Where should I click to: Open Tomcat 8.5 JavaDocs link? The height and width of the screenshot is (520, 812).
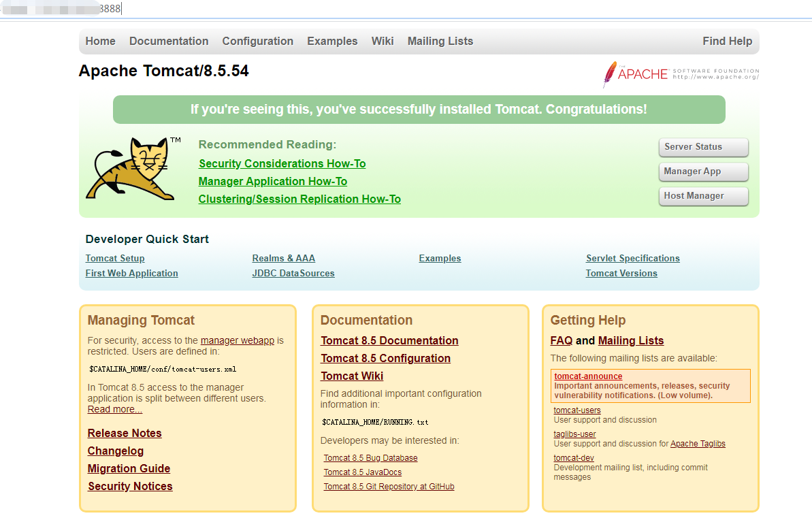coord(363,472)
